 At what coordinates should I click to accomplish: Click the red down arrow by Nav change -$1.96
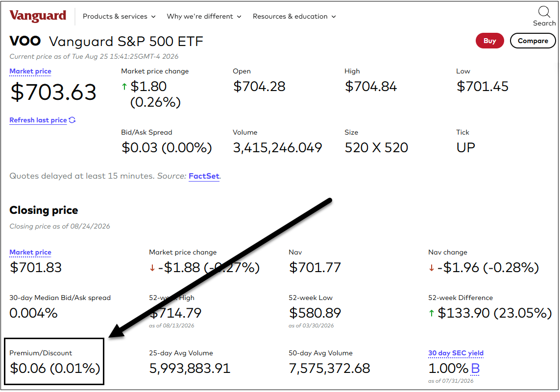(x=432, y=268)
